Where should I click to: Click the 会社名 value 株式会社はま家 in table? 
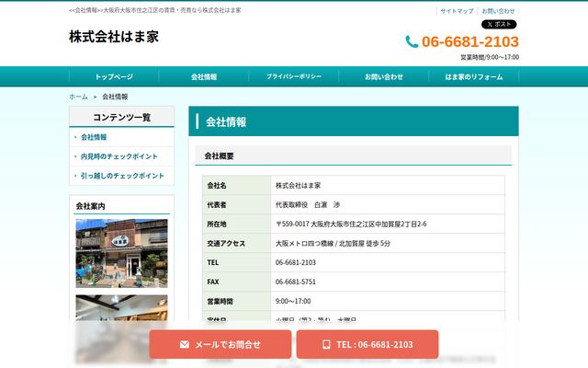click(298, 186)
